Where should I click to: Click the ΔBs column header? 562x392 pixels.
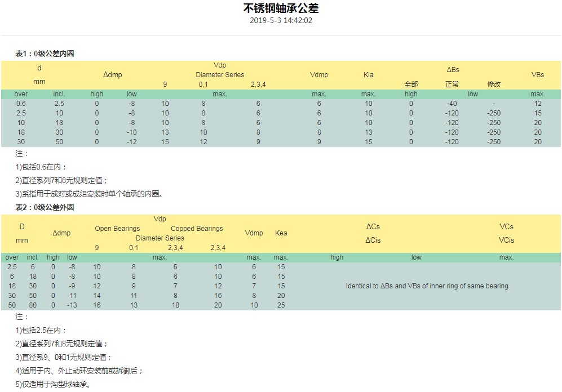(453, 70)
